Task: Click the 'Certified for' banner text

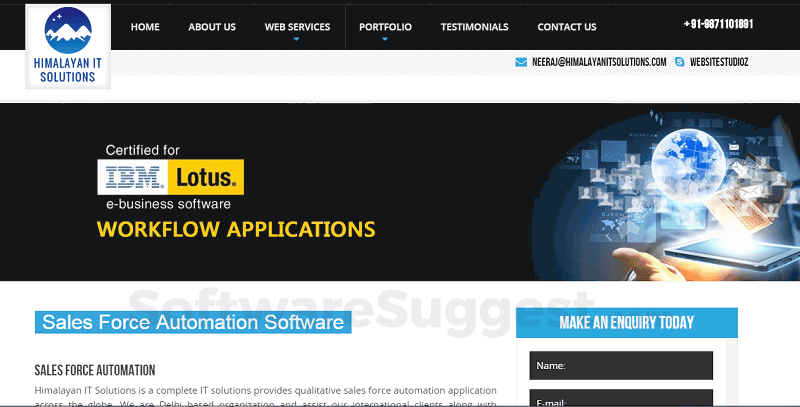Action: [x=142, y=150]
